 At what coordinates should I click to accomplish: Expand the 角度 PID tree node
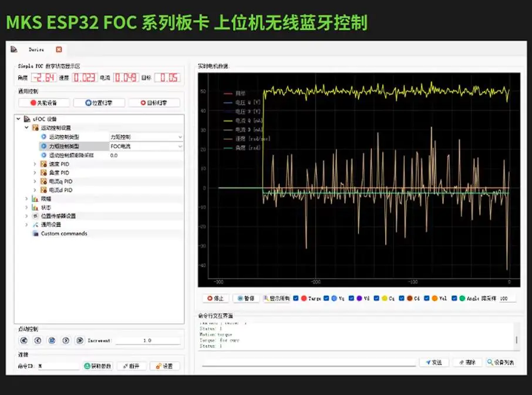(x=35, y=173)
